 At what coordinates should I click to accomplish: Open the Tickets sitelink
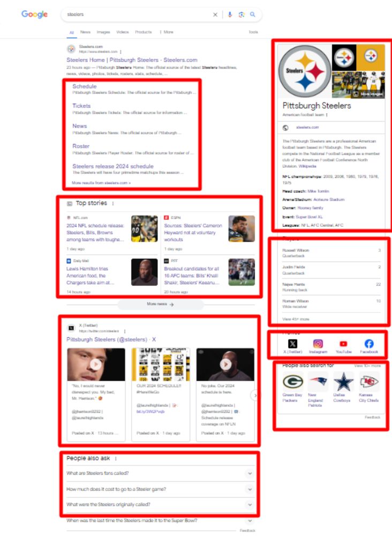pos(81,106)
